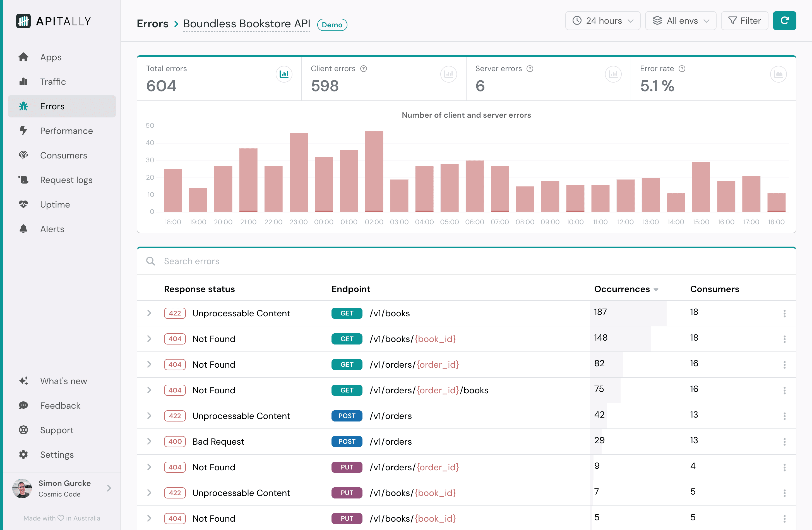Screen dimensions: 812x530
Task: Click the Apitally logo icon
Action: (x=23, y=21)
